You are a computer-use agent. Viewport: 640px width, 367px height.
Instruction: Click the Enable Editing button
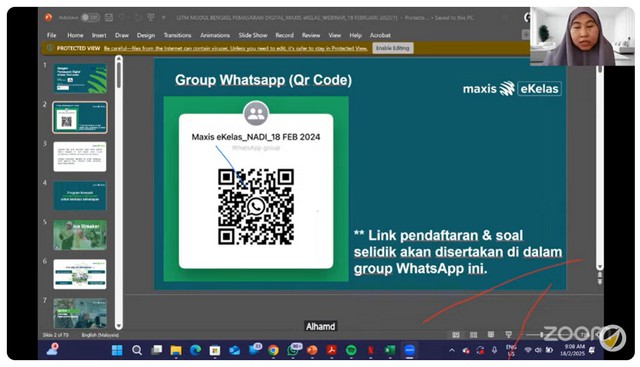coord(392,48)
